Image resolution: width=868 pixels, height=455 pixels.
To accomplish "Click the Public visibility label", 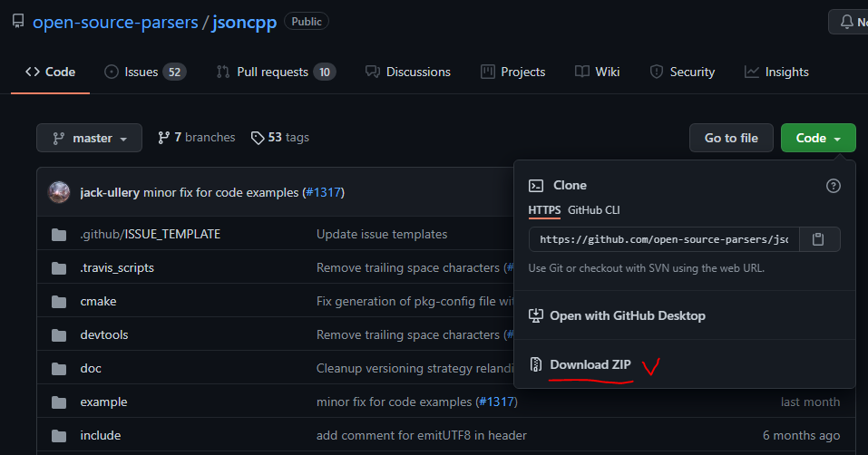I will (x=307, y=22).
